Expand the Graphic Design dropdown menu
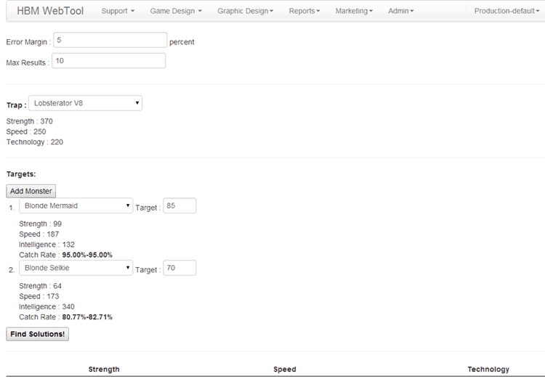Screen dimensions: 545x392 coord(245,11)
